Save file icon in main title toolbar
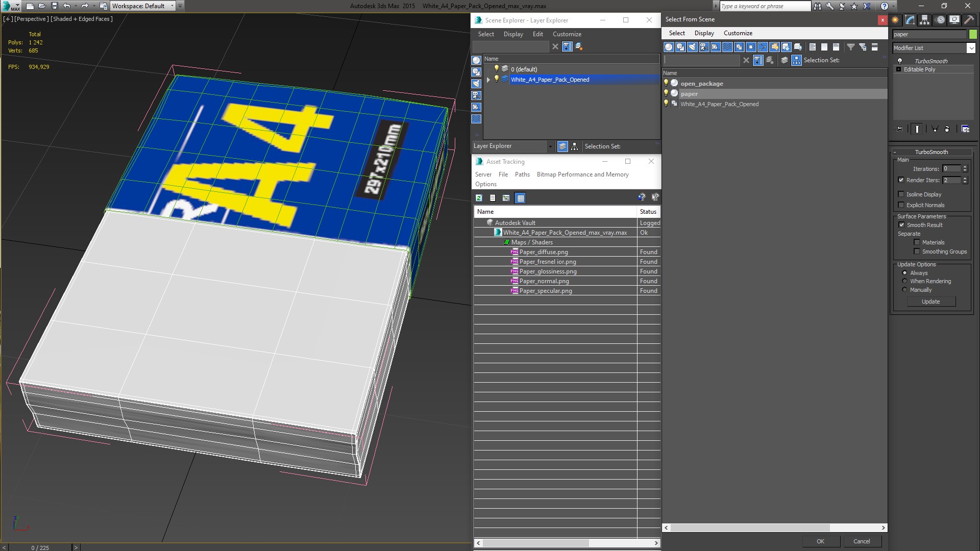The image size is (980, 551). pos(55,6)
